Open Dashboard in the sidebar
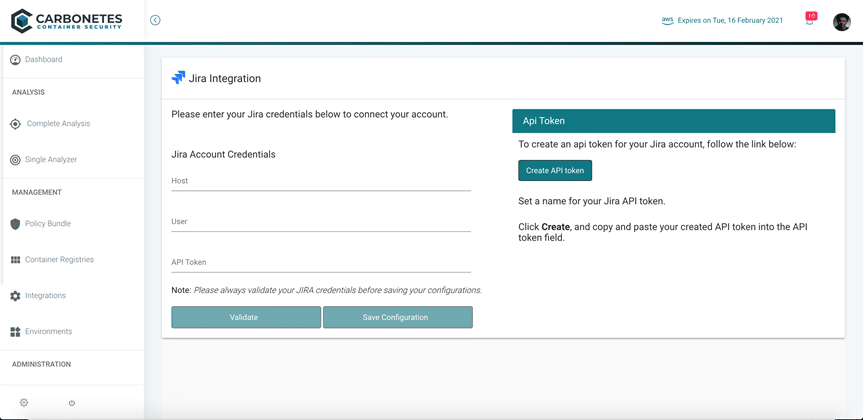The image size is (863, 420). (x=43, y=59)
